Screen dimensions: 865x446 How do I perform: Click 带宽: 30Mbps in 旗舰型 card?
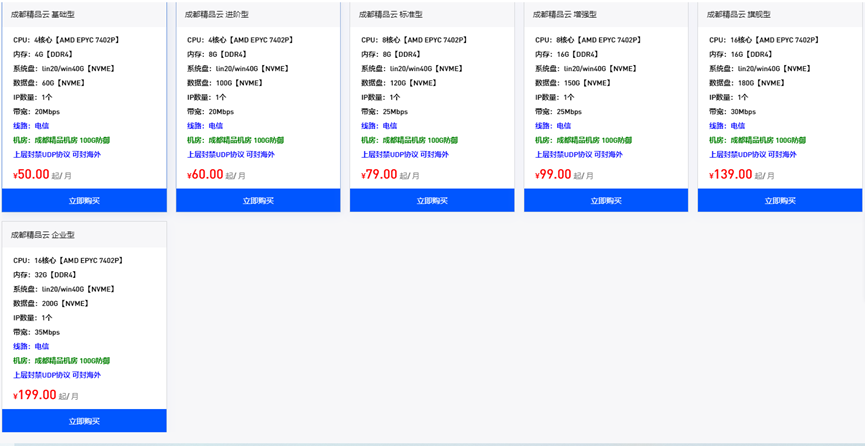732,112
